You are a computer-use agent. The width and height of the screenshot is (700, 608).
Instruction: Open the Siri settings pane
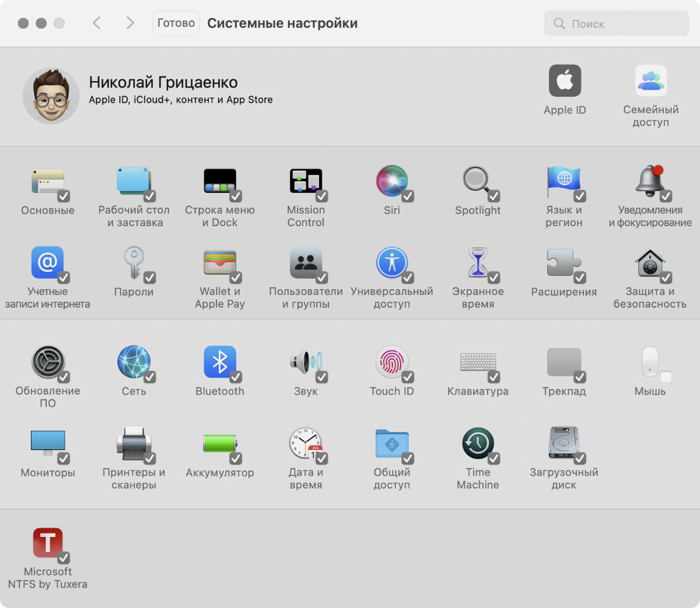(x=391, y=181)
